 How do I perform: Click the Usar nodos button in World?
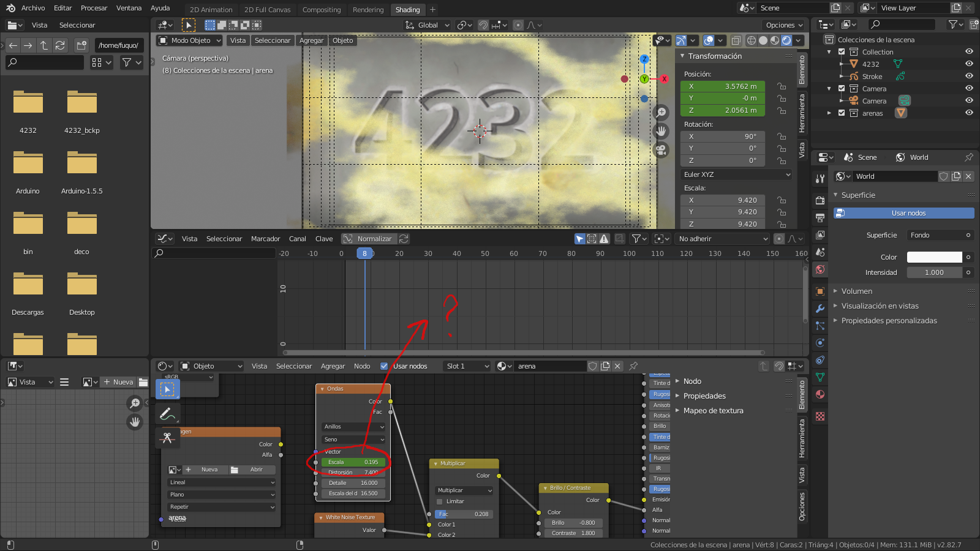903,213
